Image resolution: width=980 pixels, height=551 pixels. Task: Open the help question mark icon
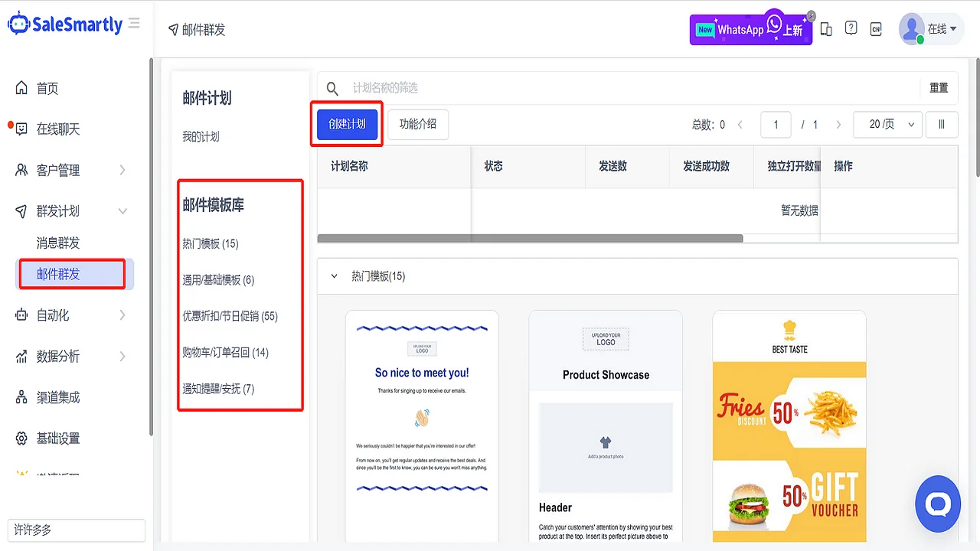pyautogui.click(x=851, y=28)
